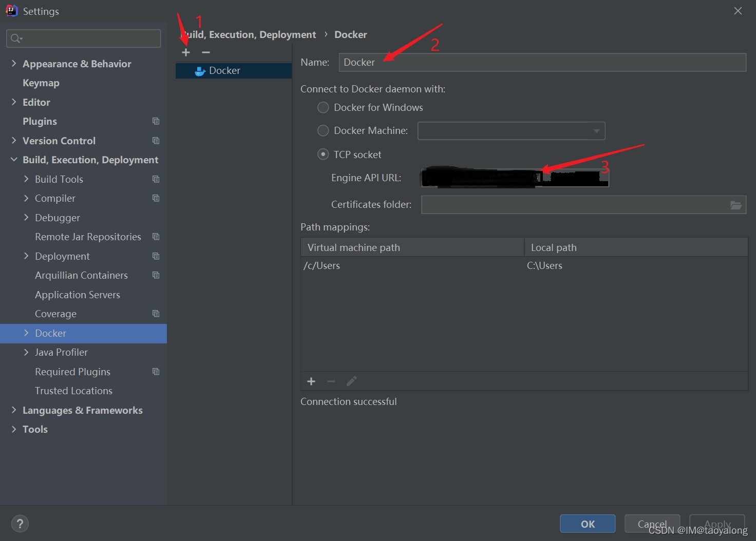Open Arquillian Containers settings
Viewport: 756px width, 541px height.
point(81,275)
